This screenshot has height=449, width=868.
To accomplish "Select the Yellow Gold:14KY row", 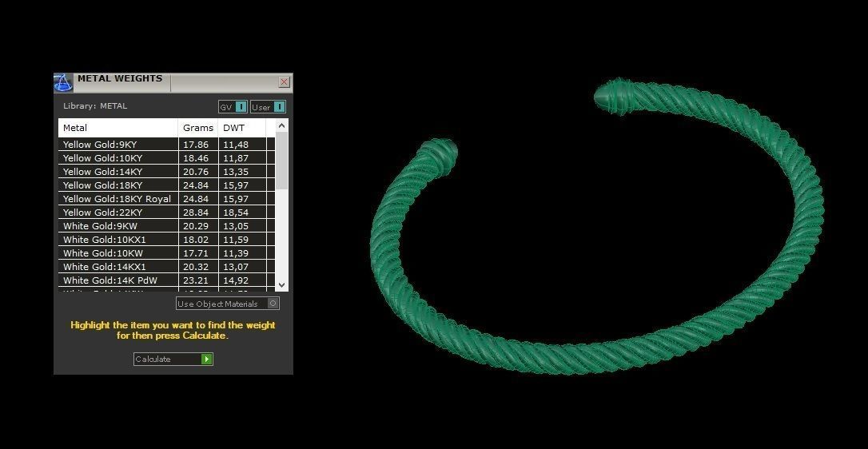I will (x=166, y=172).
